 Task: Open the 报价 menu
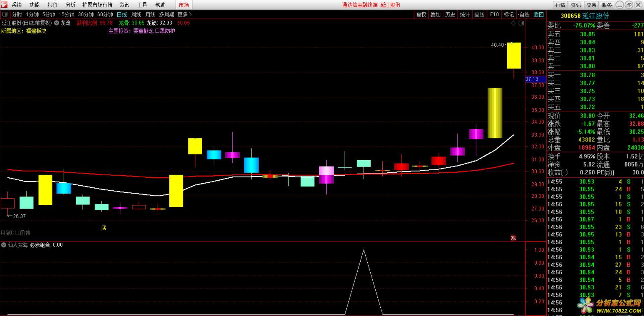(x=52, y=5)
